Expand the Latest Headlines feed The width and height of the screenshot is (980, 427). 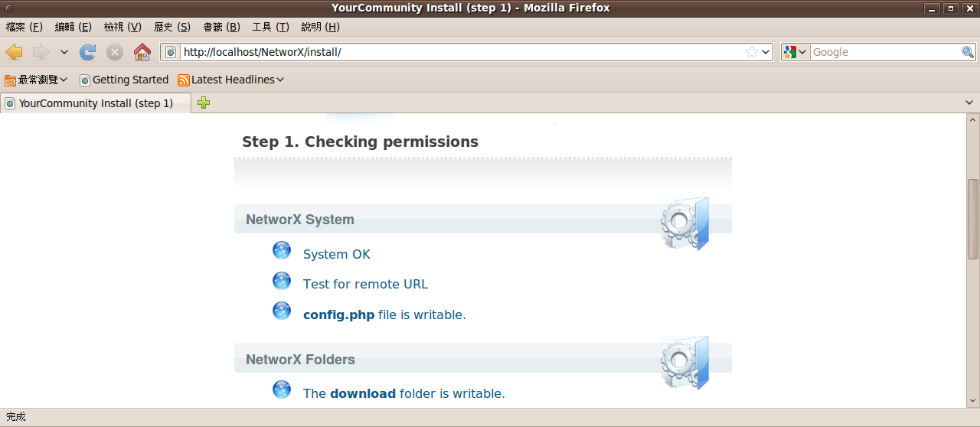point(231,80)
